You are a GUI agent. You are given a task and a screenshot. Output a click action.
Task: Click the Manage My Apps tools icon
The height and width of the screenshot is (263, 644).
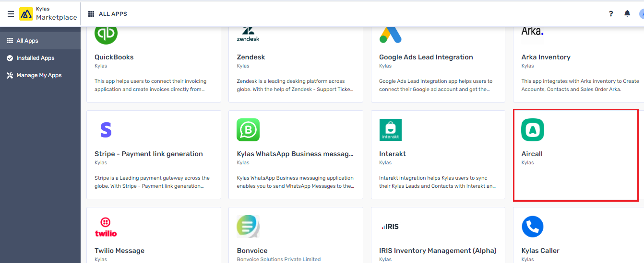(10, 75)
